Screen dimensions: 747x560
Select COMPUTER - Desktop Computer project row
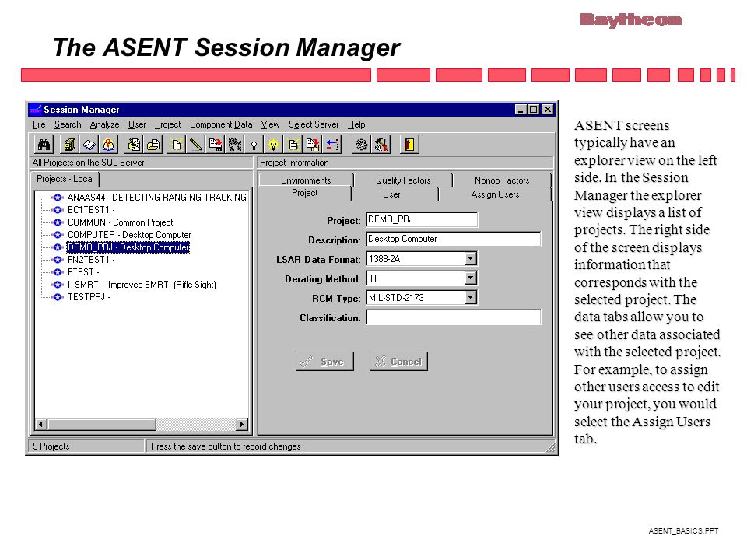[x=129, y=235]
